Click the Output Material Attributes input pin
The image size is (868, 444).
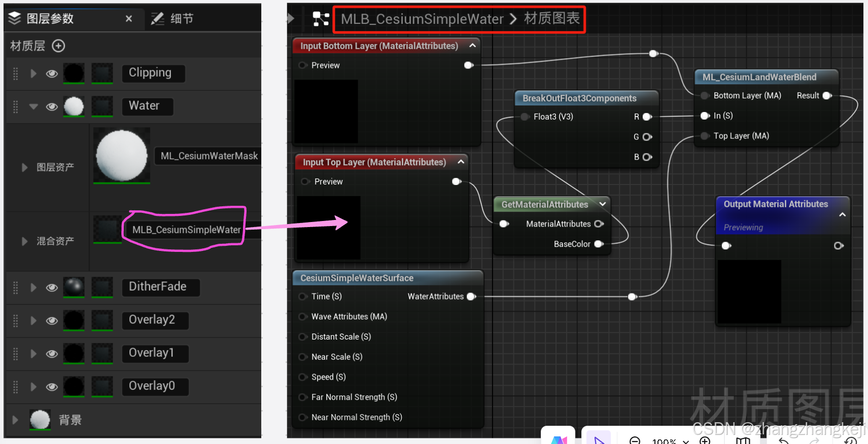[x=726, y=246]
